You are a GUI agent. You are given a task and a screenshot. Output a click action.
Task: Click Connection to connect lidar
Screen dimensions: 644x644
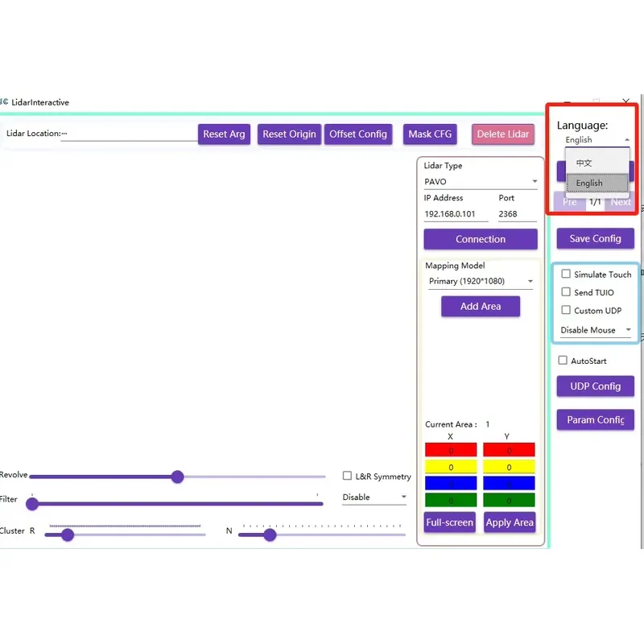coord(481,239)
